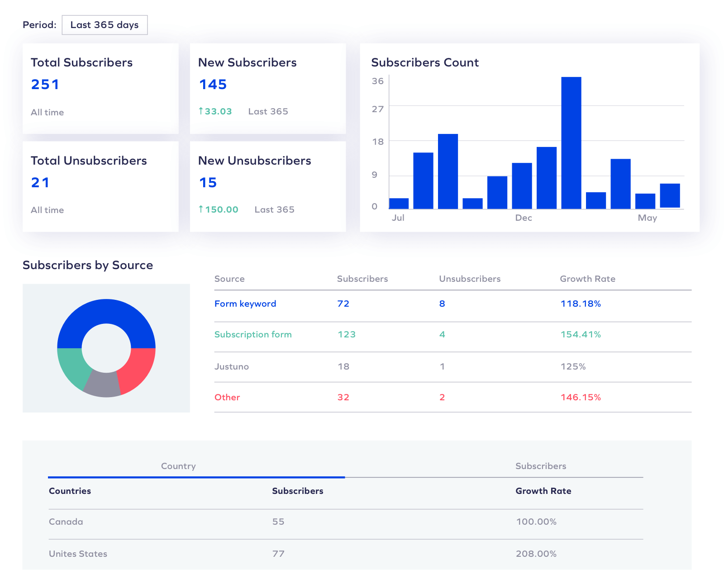Switch to the Subscribers tab
The width and height of the screenshot is (724, 588).
[x=540, y=466]
